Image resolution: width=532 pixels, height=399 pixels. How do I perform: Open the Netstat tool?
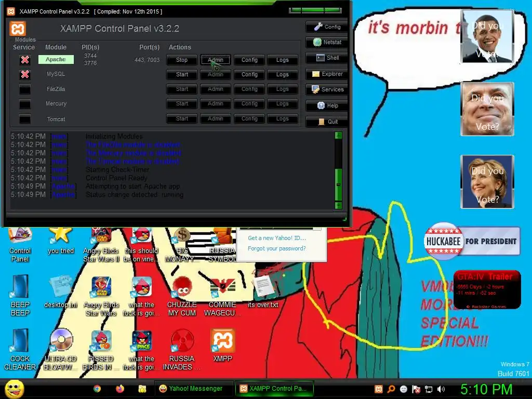coord(326,42)
